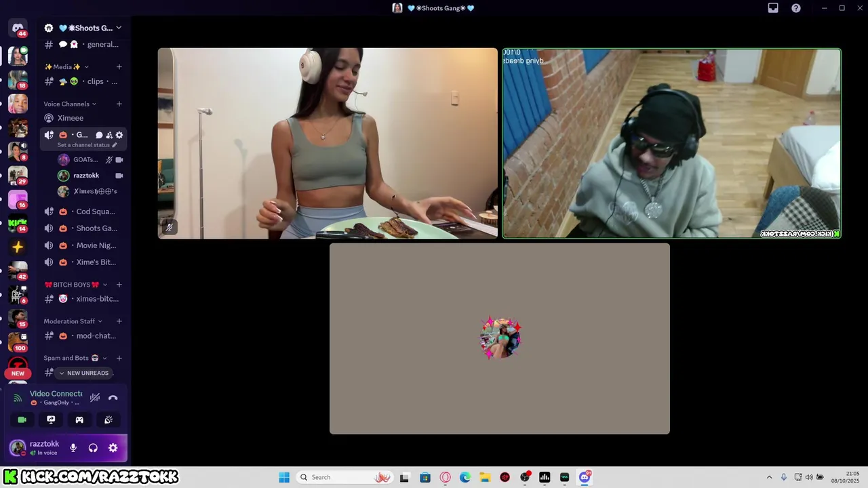Open the soundboard icon
This screenshot has width=868, height=488.
click(108, 420)
